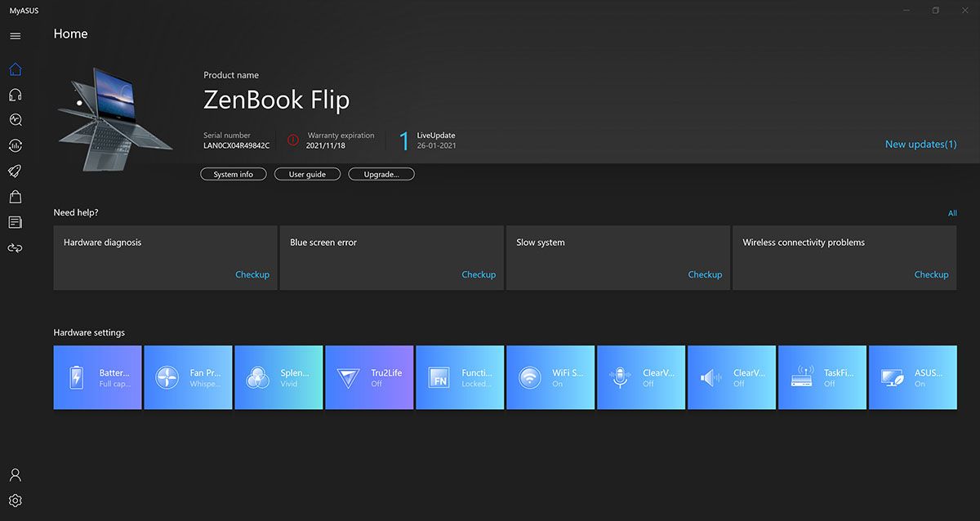
Task: Run Checkup for Hardware diagnosis
Action: click(x=252, y=274)
